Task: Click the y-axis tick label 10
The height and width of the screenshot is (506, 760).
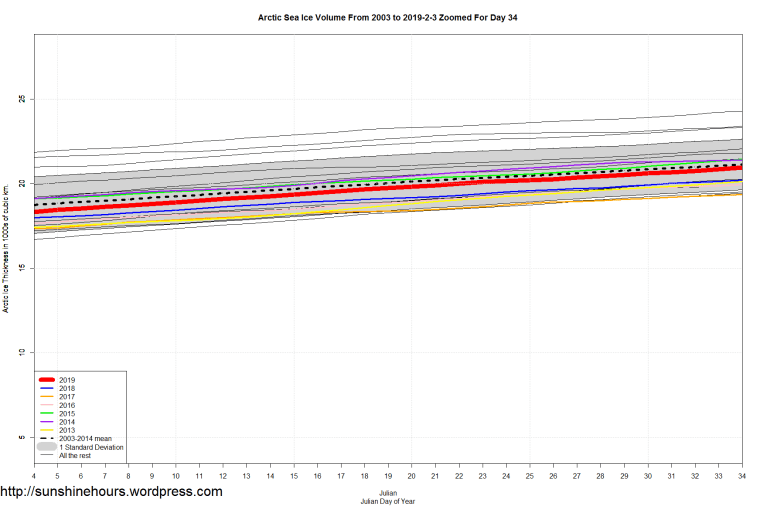Action: pos(20,353)
